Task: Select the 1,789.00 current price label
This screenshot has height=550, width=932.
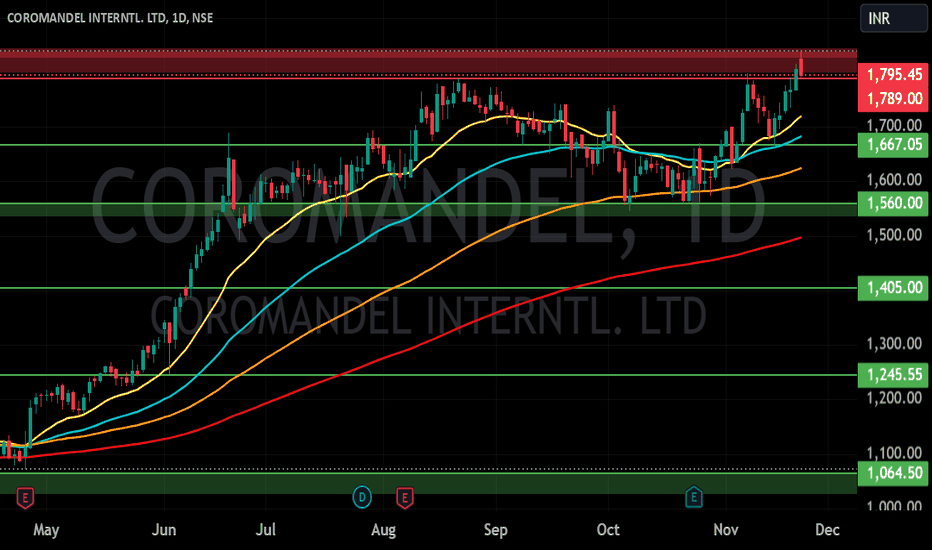Action: tap(893, 99)
